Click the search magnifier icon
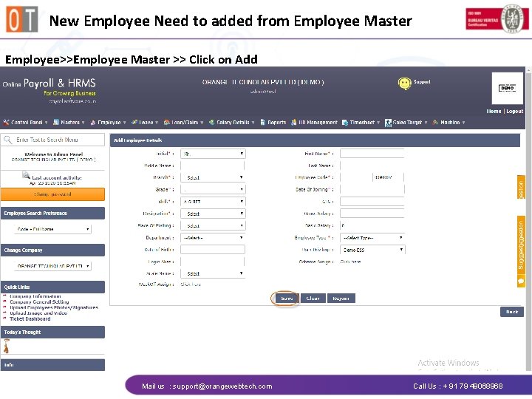Image resolution: width=532 pixels, height=399 pixels. point(8,140)
